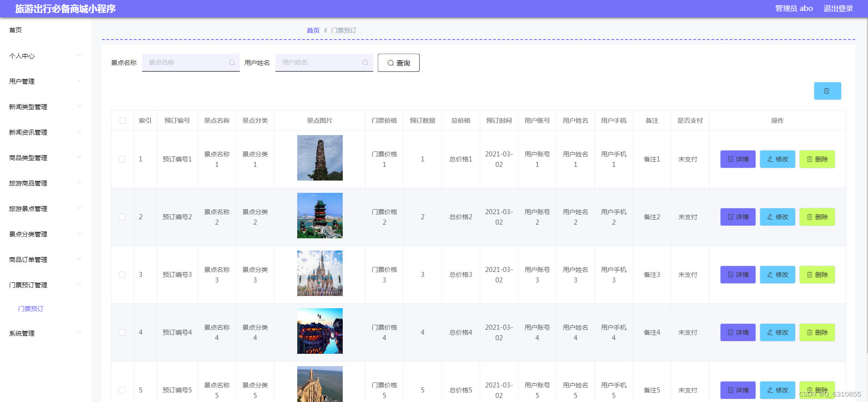The image size is (868, 402).
Task: Open 详情 for 预订编号4
Action: point(738,332)
